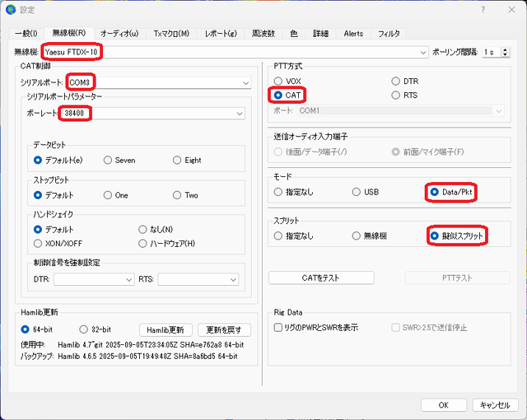527x420 pixels.
Task: Open the シリアルポート COM3 dropdown
Action: pos(158,82)
